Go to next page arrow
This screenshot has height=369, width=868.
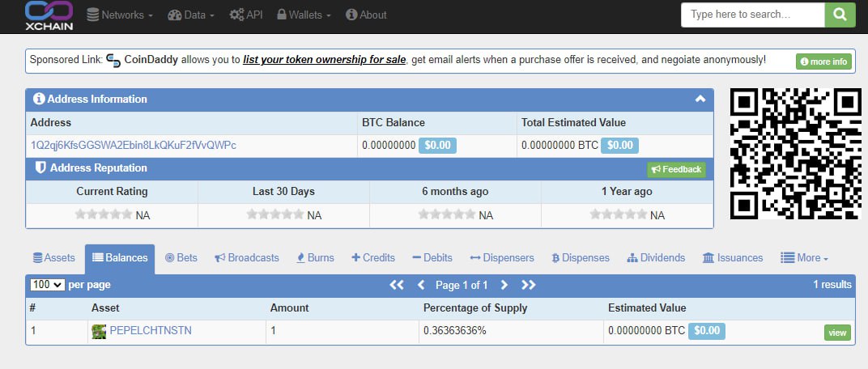pos(504,285)
